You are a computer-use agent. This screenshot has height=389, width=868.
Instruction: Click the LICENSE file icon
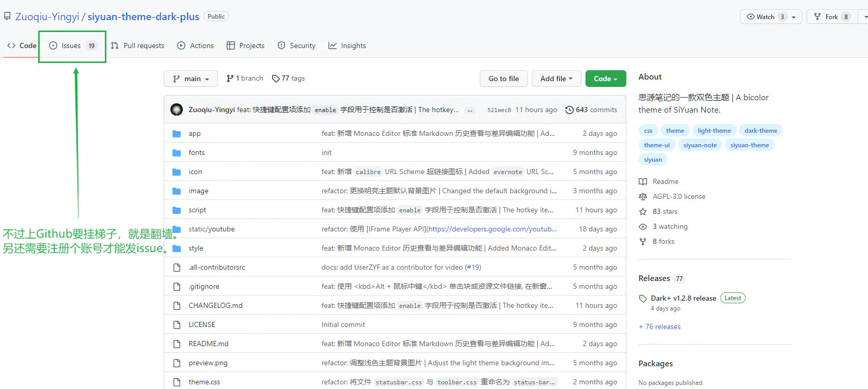[177, 325]
